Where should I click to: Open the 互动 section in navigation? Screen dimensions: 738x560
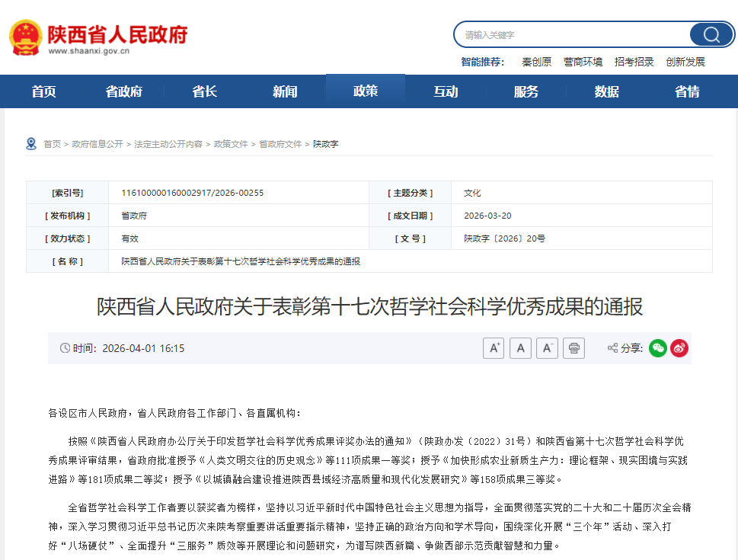pyautogui.click(x=446, y=91)
